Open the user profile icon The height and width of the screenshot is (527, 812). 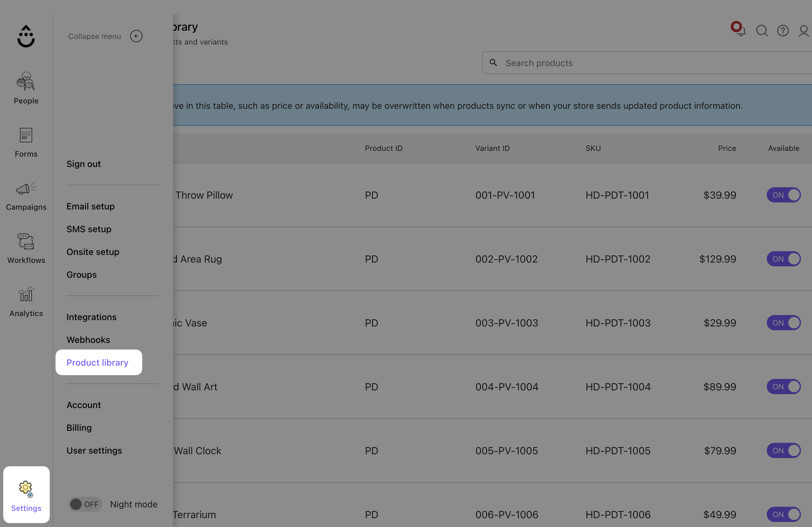pyautogui.click(x=803, y=31)
